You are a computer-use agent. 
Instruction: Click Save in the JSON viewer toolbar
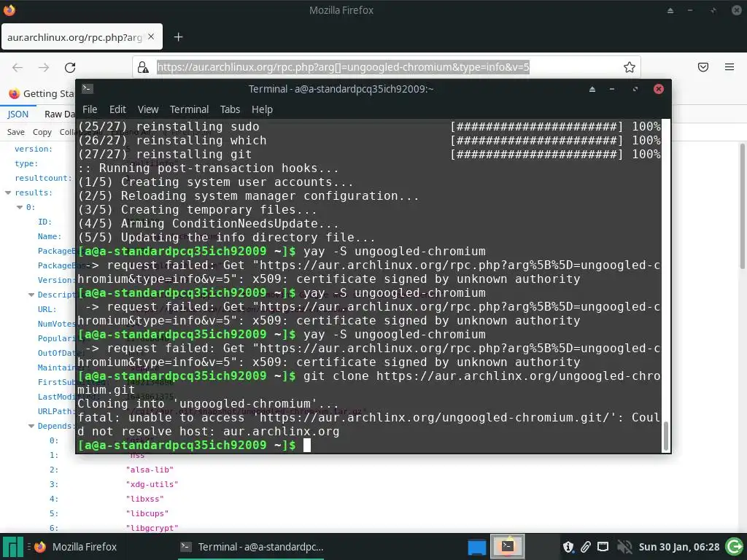pyautogui.click(x=16, y=133)
